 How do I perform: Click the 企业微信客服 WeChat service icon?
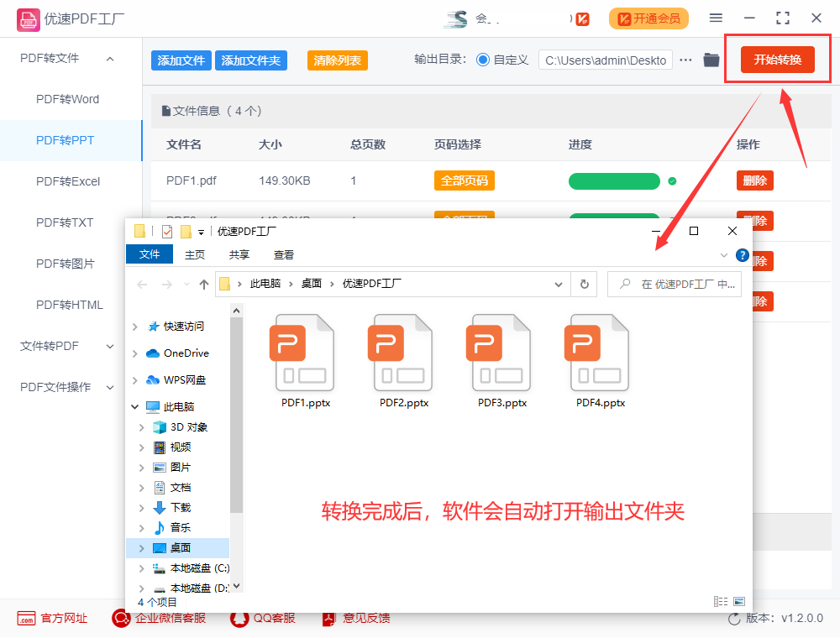point(121,618)
